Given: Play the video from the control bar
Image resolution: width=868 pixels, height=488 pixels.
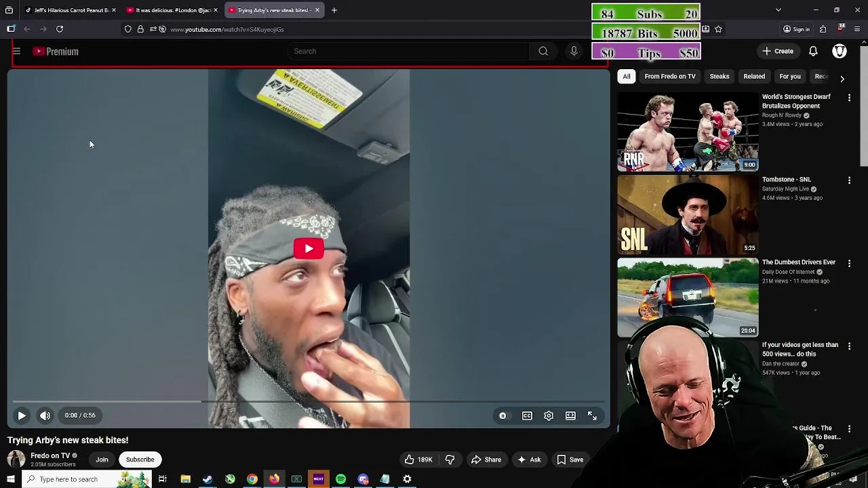Looking at the screenshot, I should (22, 415).
